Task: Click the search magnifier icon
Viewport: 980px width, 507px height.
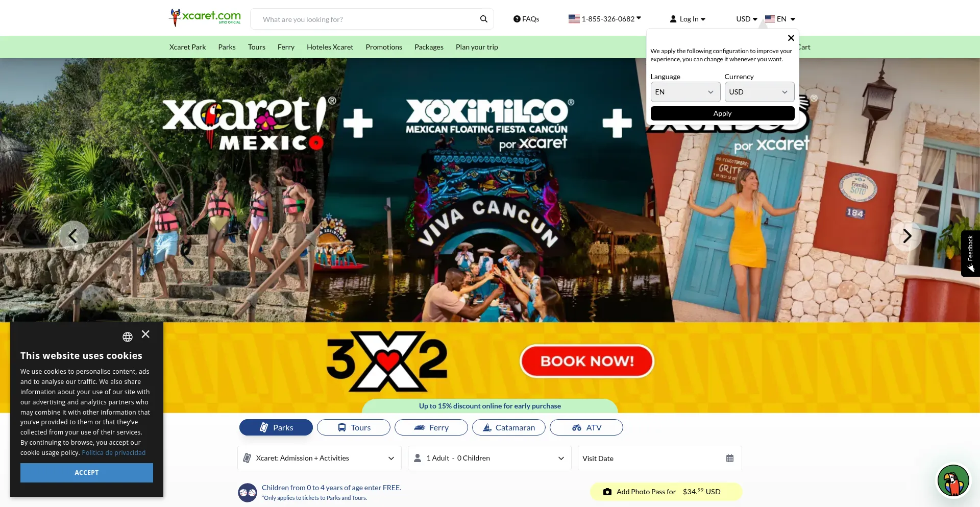Action: [484, 19]
